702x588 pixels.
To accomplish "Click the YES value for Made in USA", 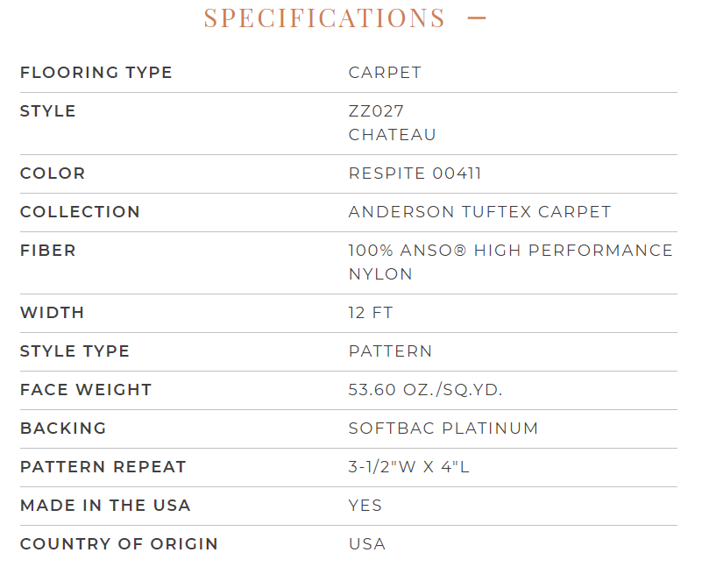I will [365, 506].
